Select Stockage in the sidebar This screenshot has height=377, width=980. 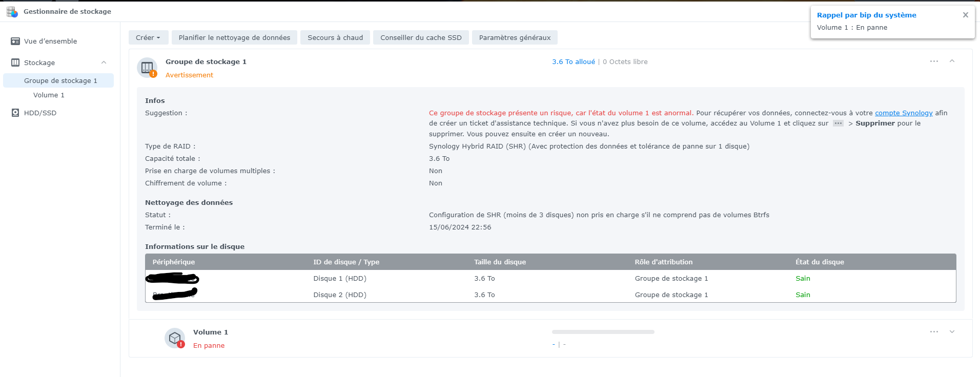(x=39, y=62)
